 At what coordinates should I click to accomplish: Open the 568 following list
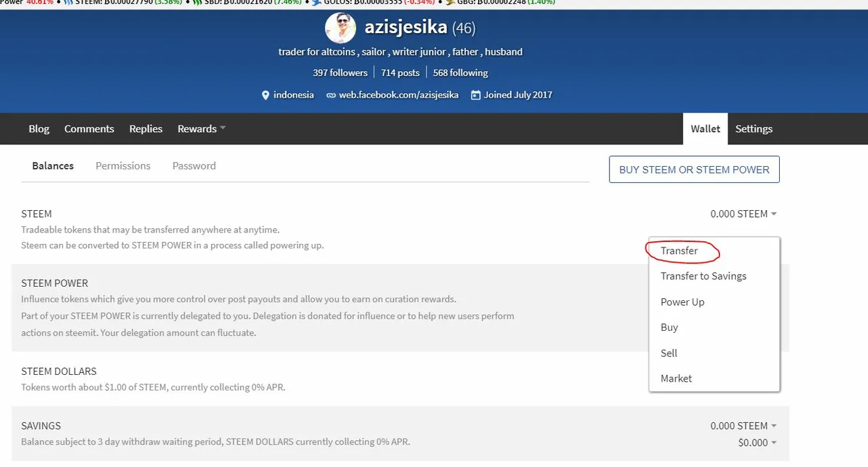460,73
